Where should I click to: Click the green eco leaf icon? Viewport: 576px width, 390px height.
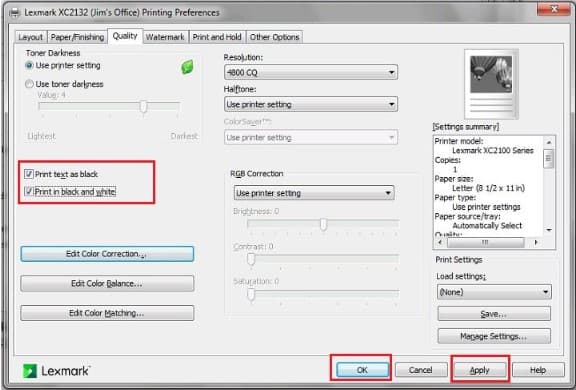pyautogui.click(x=187, y=67)
